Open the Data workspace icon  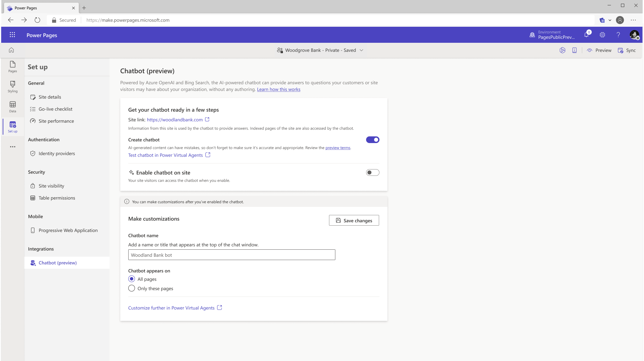click(12, 106)
